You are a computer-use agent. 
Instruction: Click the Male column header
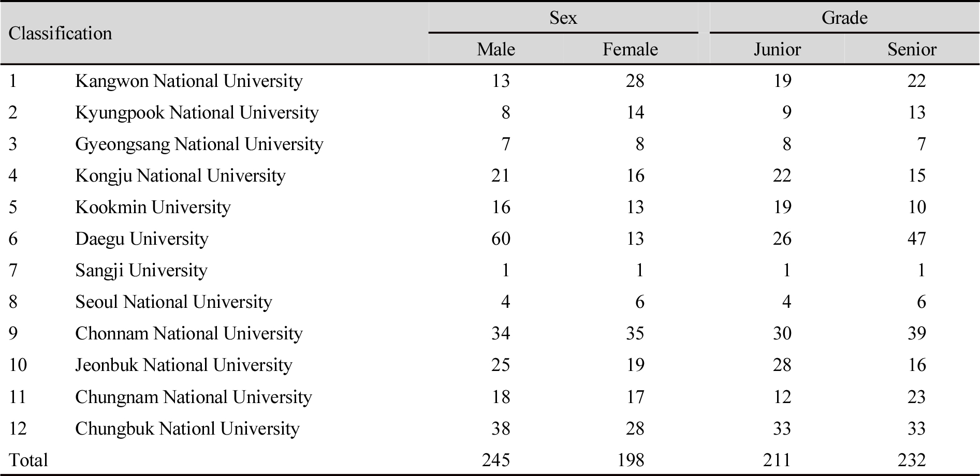click(495, 49)
